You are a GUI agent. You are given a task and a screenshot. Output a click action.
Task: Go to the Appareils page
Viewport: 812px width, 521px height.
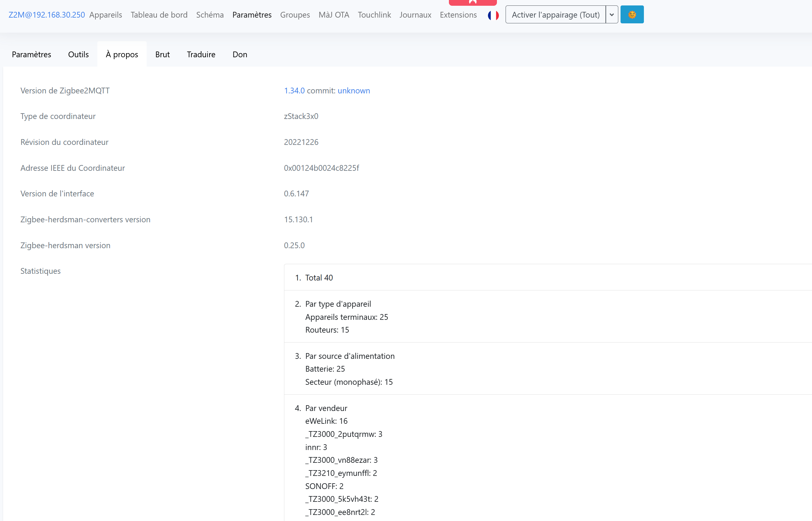pos(106,15)
